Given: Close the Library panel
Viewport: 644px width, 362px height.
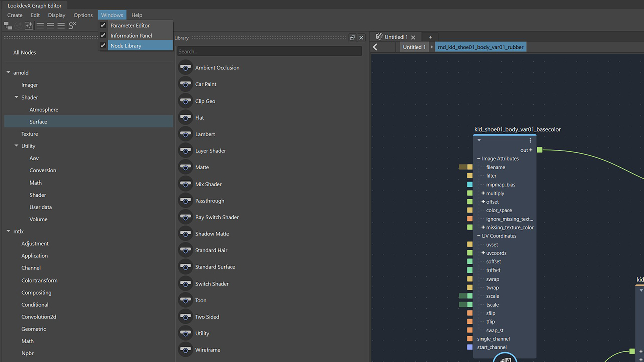Looking at the screenshot, I should pyautogui.click(x=361, y=38).
